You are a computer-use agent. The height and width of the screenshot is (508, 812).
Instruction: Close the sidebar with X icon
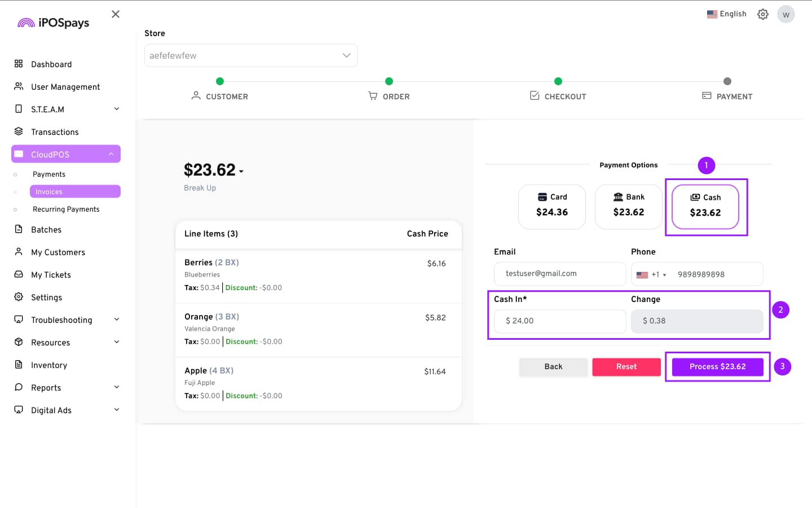[x=116, y=14]
